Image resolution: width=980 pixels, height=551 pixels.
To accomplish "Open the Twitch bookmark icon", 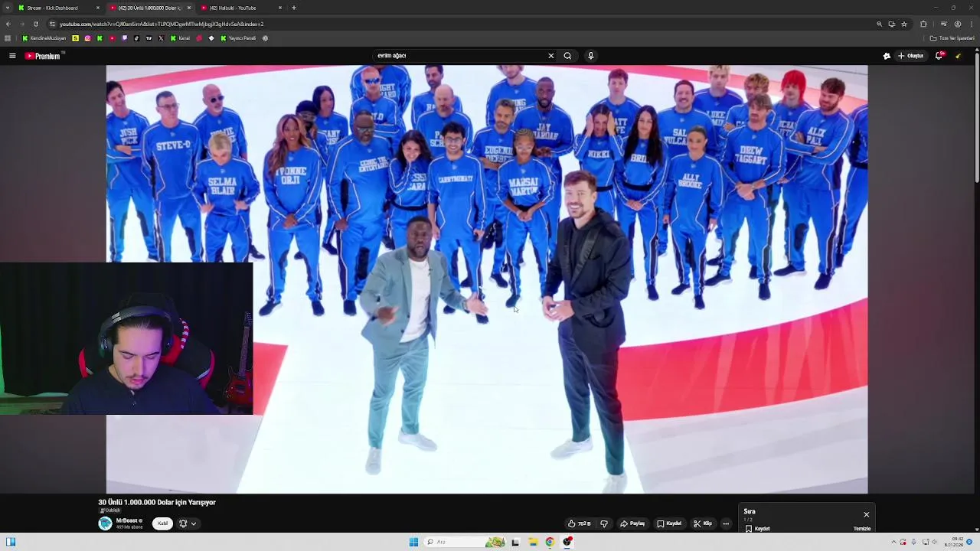I will pos(124,38).
